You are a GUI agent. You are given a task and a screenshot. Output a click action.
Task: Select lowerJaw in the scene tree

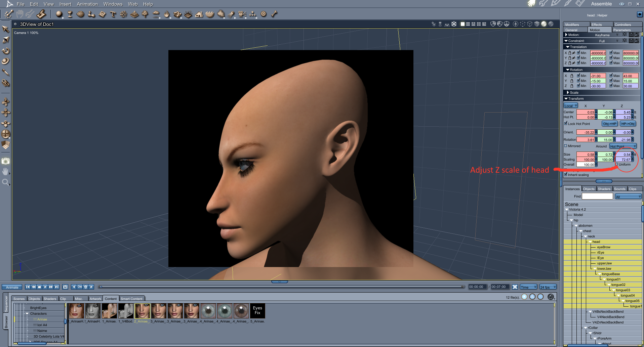coord(604,268)
